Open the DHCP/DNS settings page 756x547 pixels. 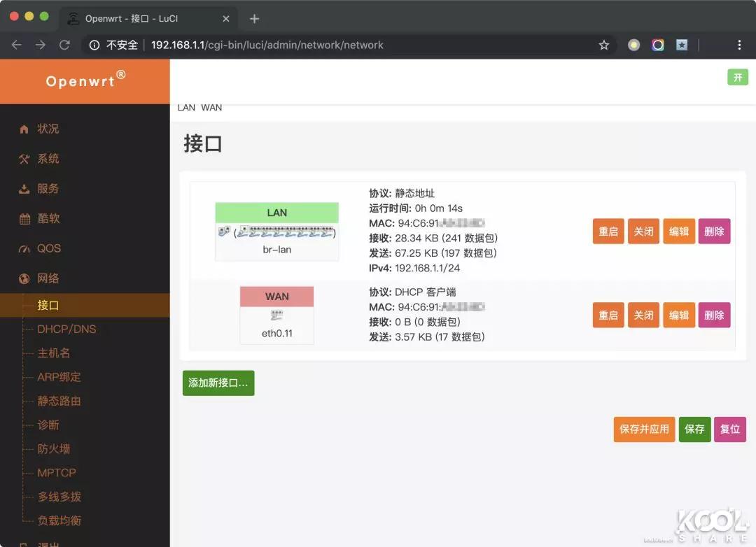click(x=64, y=329)
